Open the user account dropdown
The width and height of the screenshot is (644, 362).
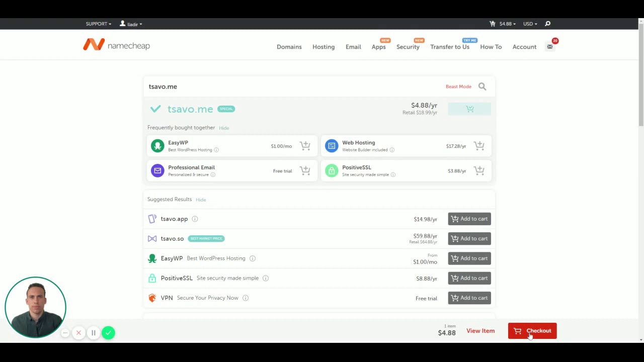(x=131, y=24)
